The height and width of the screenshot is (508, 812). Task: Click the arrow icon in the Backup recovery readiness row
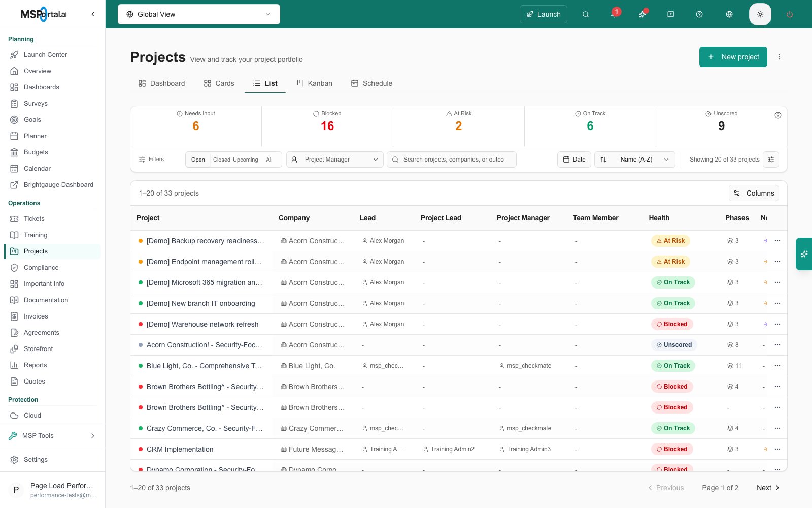(x=765, y=241)
